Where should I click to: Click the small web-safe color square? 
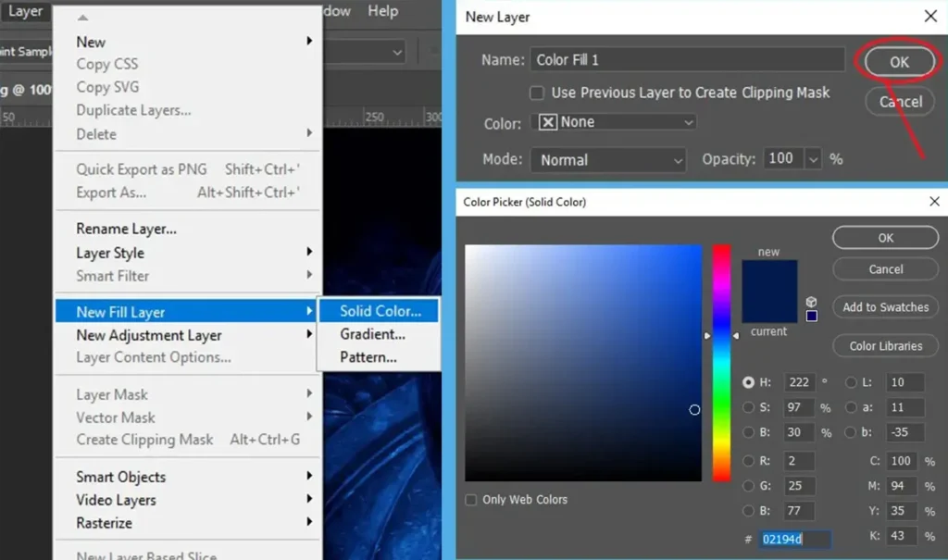click(811, 316)
